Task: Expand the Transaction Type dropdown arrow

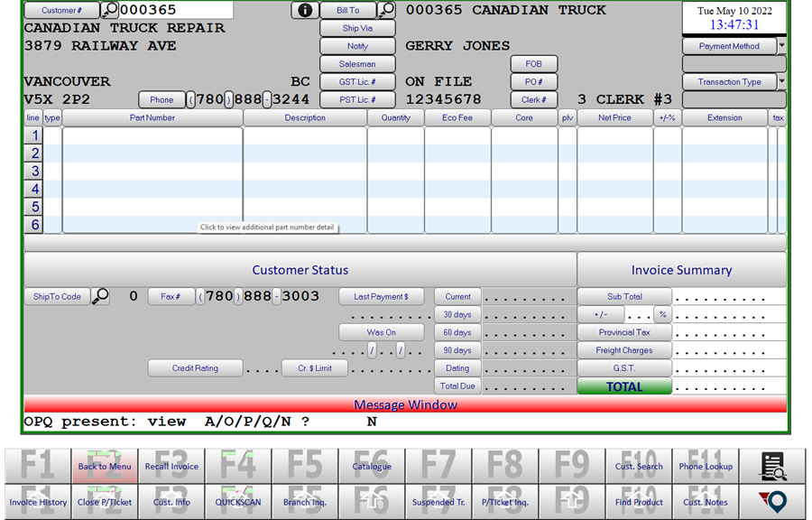Action: tap(782, 81)
